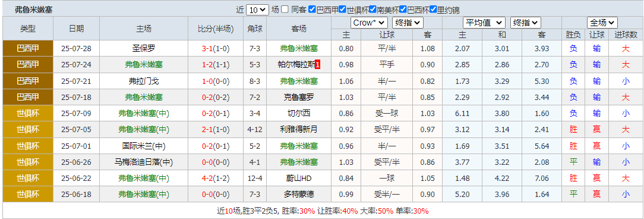Click the 进球数 column header
The image size is (644, 219).
coord(626,35)
